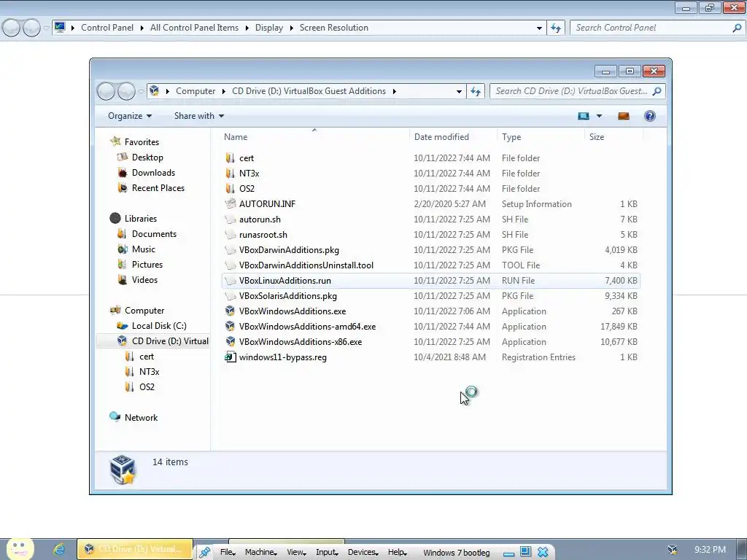Select Documents library in navigation pane
Screen dimensions: 747x560
[154, 233]
